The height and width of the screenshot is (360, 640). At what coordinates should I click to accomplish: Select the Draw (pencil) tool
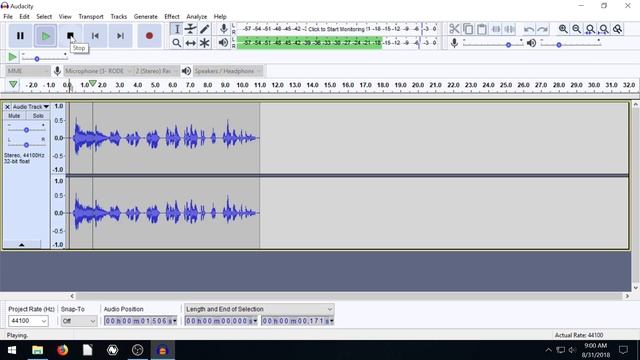click(204, 29)
